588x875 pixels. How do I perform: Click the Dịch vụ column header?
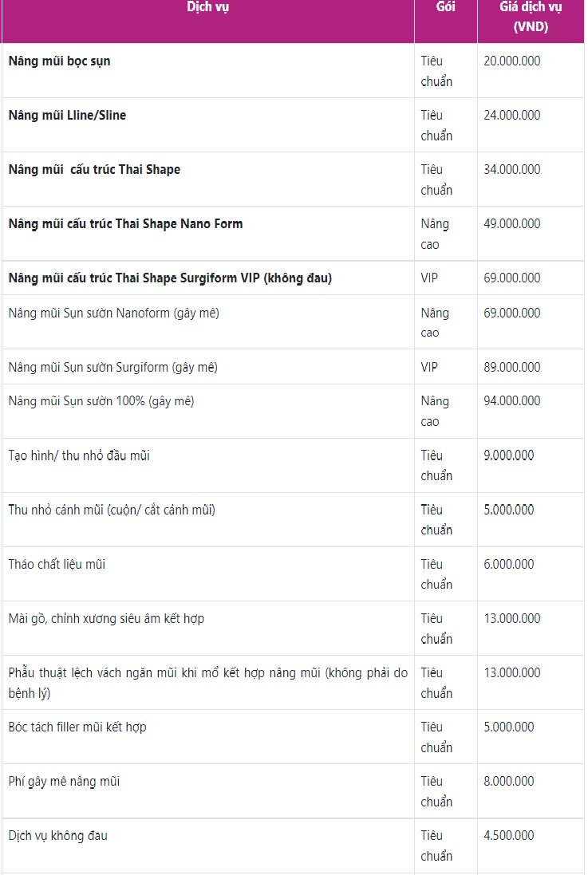click(x=207, y=7)
